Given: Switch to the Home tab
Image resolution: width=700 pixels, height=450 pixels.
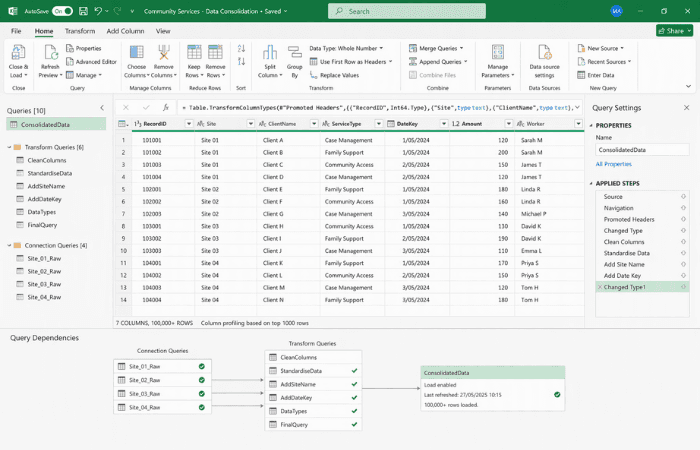Looking at the screenshot, I should coord(44,31).
